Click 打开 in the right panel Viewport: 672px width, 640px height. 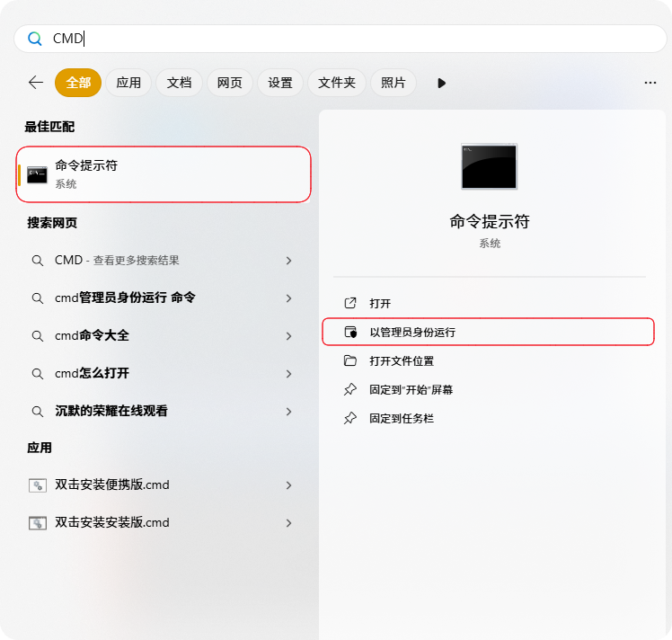(x=380, y=303)
